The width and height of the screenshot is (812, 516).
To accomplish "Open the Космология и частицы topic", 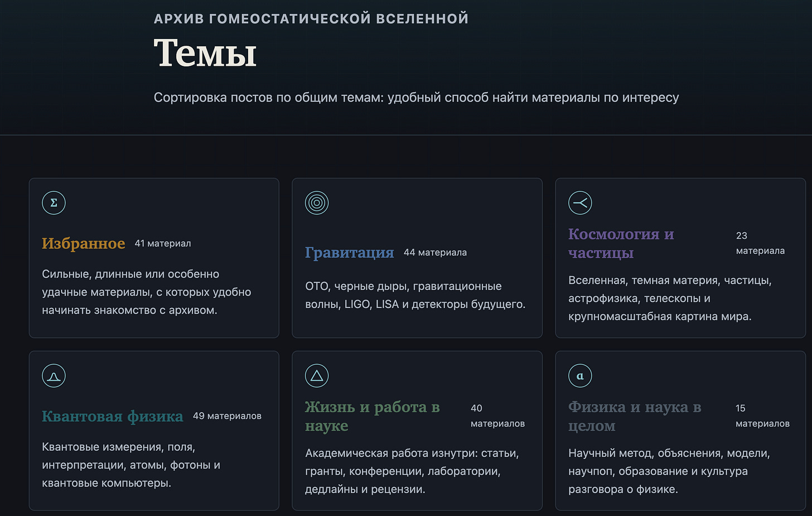I will coord(621,243).
